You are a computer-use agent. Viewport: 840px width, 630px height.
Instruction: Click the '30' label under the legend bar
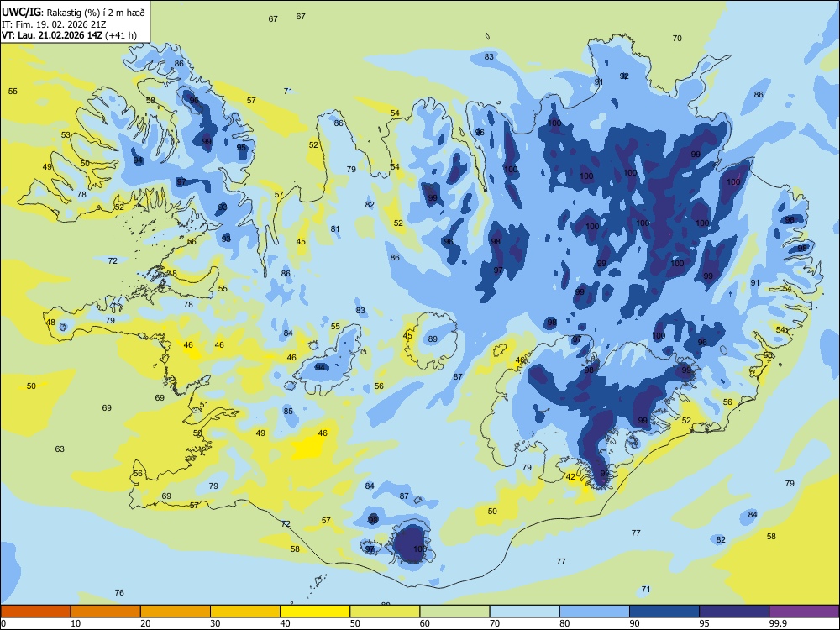pyautogui.click(x=215, y=623)
